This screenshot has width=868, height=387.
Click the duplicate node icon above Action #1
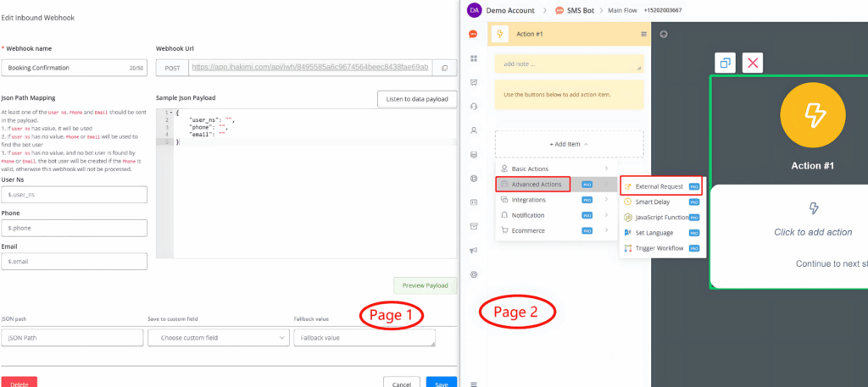pos(725,63)
